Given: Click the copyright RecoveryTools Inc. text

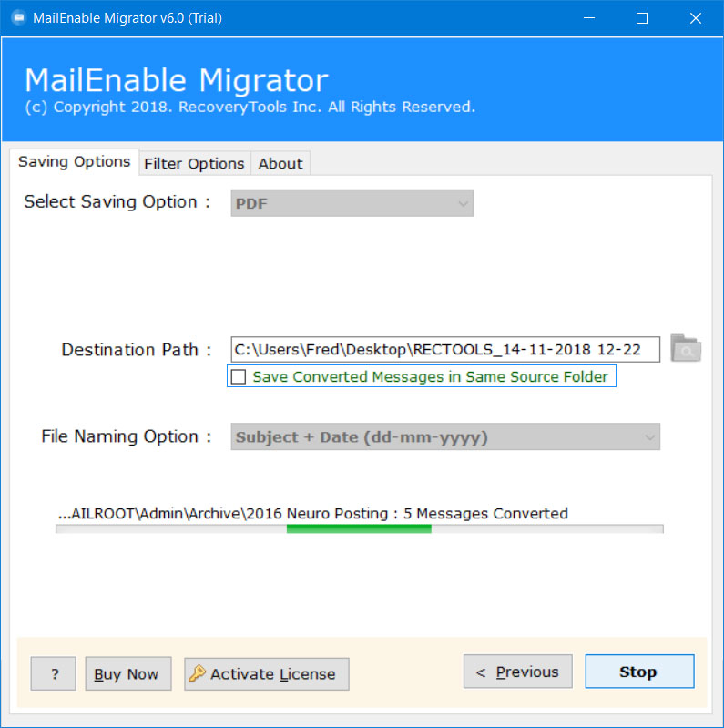Looking at the screenshot, I should (250, 107).
